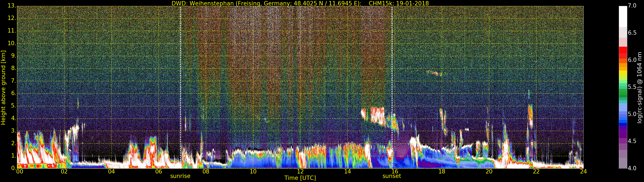Click the plot title mentioning Weihenstephan
Image resolution: width=644 pixels, height=182 pixels.
point(300,3)
